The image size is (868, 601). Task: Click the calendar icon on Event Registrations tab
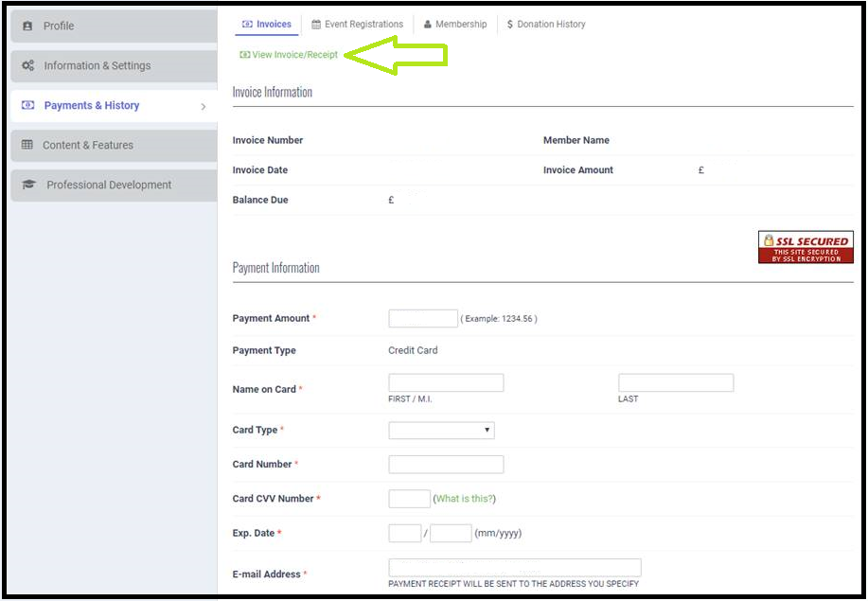pos(316,25)
